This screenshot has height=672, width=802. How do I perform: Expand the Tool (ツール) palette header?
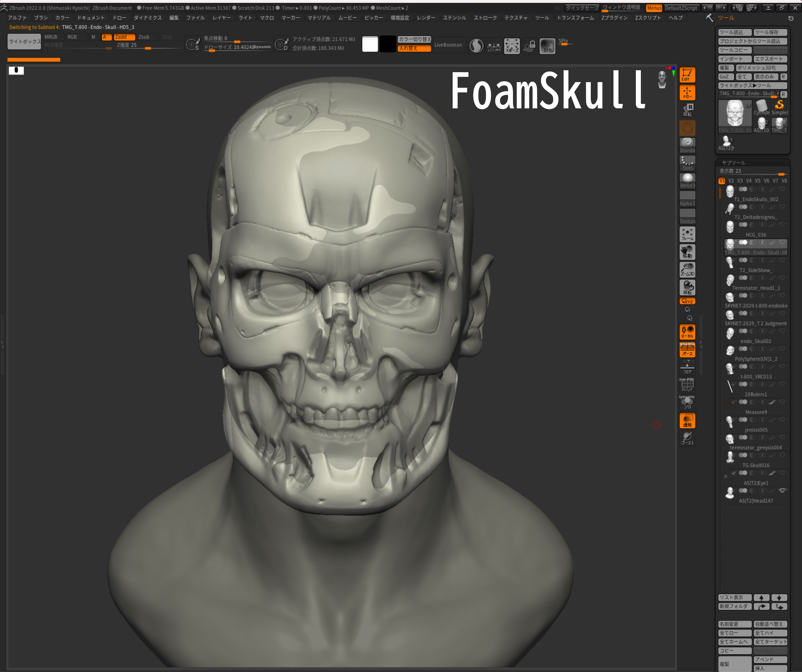(725, 18)
